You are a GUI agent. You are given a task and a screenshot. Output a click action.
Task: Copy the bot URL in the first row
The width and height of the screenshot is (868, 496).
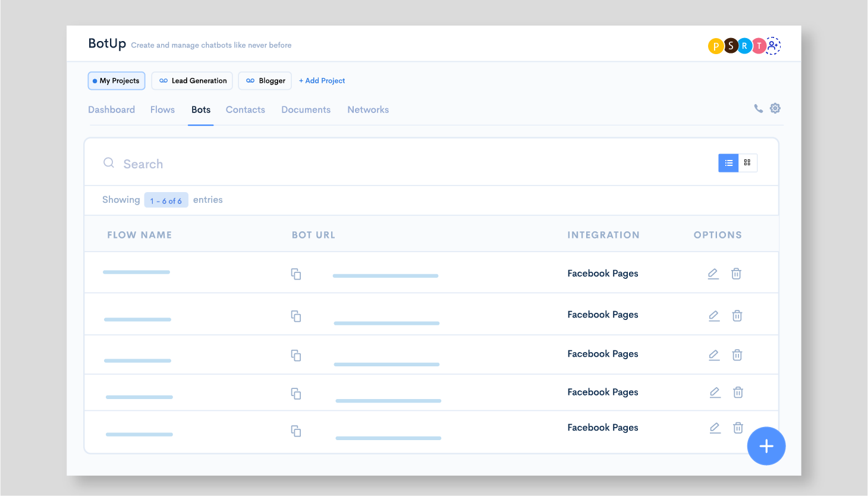[295, 274]
